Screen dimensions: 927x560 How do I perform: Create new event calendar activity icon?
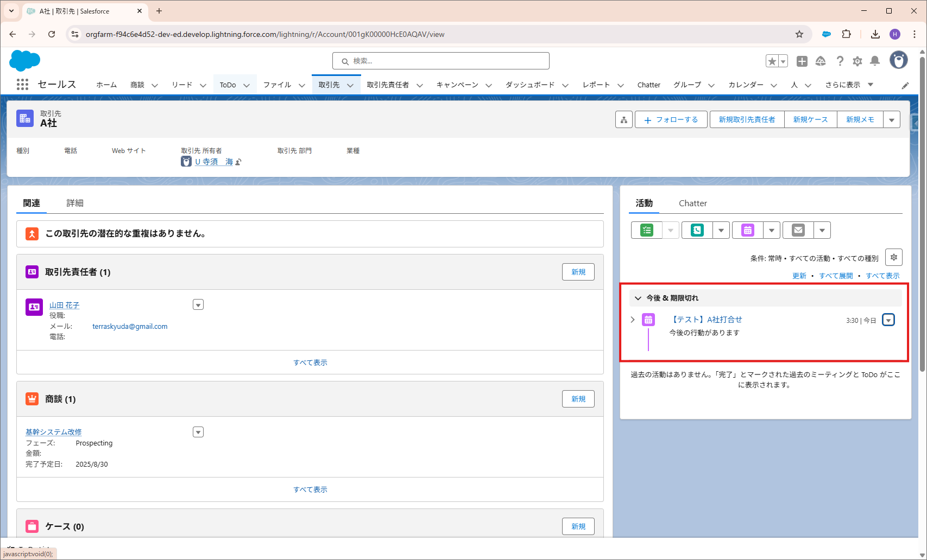point(748,230)
